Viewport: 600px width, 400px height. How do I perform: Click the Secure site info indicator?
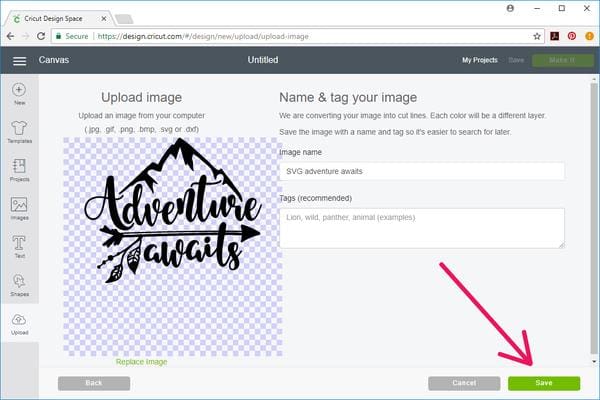(x=72, y=36)
